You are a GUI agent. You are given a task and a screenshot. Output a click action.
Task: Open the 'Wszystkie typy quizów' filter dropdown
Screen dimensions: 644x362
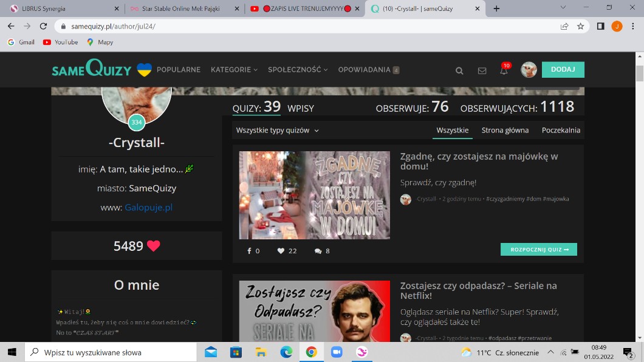click(x=277, y=130)
